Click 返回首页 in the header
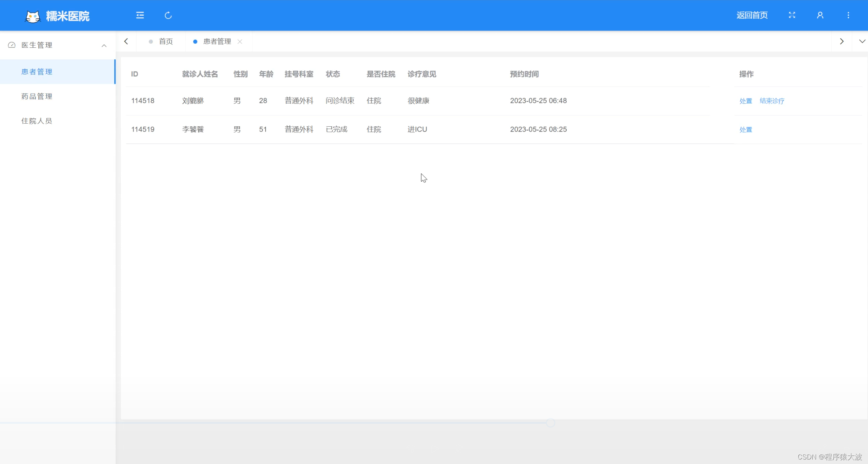This screenshot has width=868, height=464. pyautogui.click(x=752, y=15)
